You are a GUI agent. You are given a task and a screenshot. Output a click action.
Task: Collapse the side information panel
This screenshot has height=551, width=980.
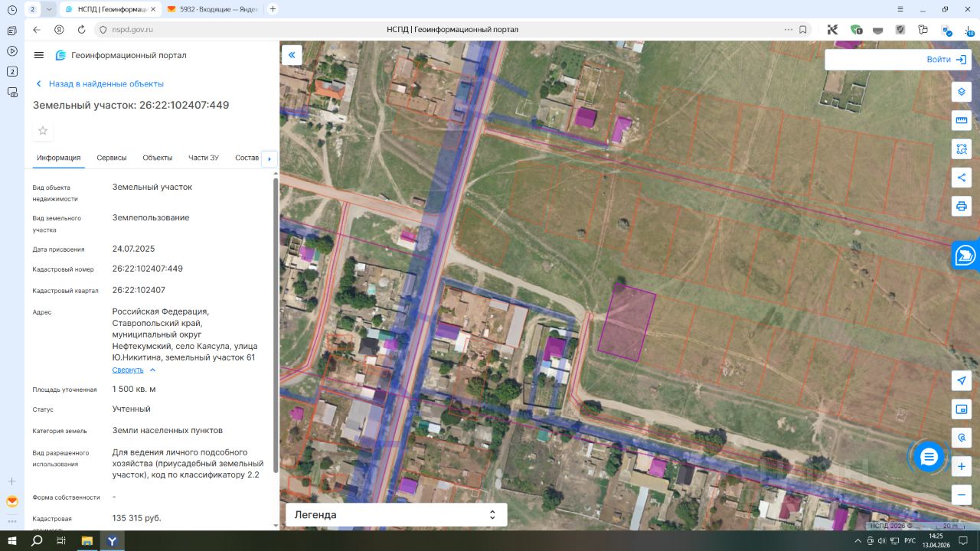coord(292,54)
